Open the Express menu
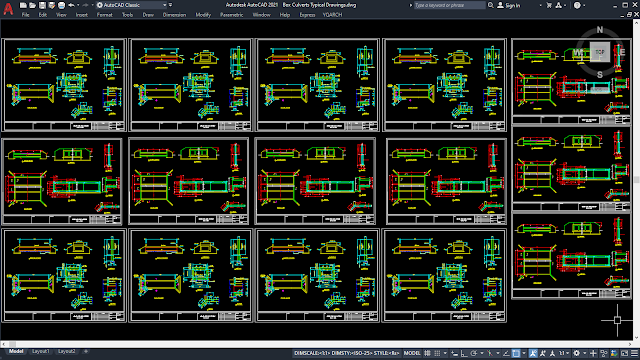640x360 pixels. click(x=307, y=15)
